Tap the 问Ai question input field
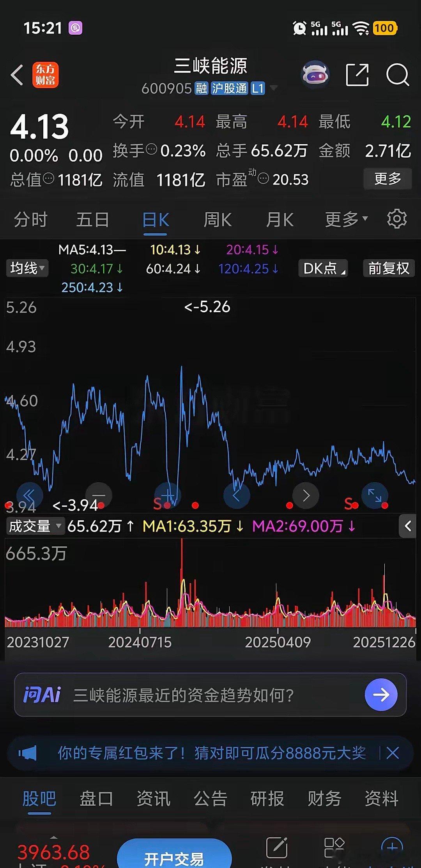 click(x=210, y=695)
